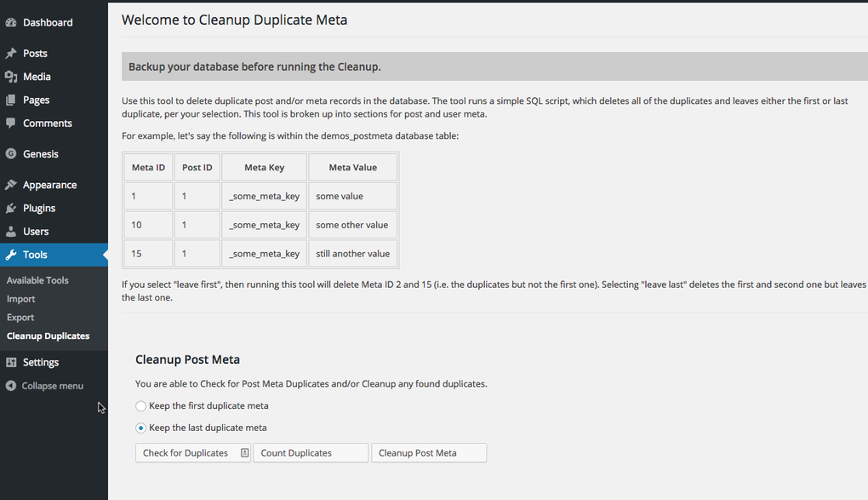
Task: Select Keep the first duplicate meta
Action: (141, 406)
